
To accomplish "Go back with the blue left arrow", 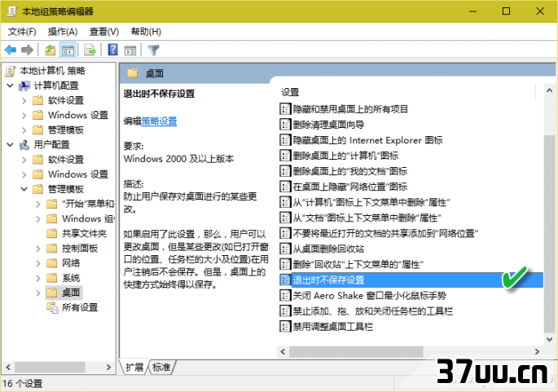I will click(x=11, y=50).
